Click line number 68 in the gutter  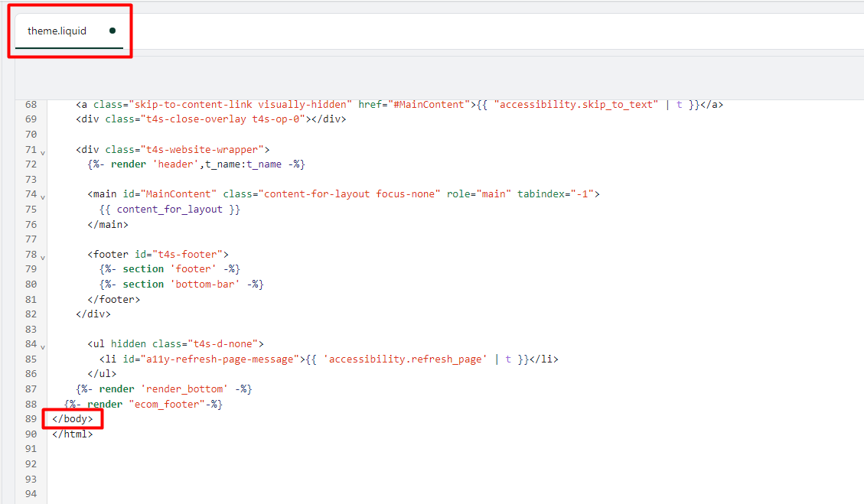pos(31,105)
